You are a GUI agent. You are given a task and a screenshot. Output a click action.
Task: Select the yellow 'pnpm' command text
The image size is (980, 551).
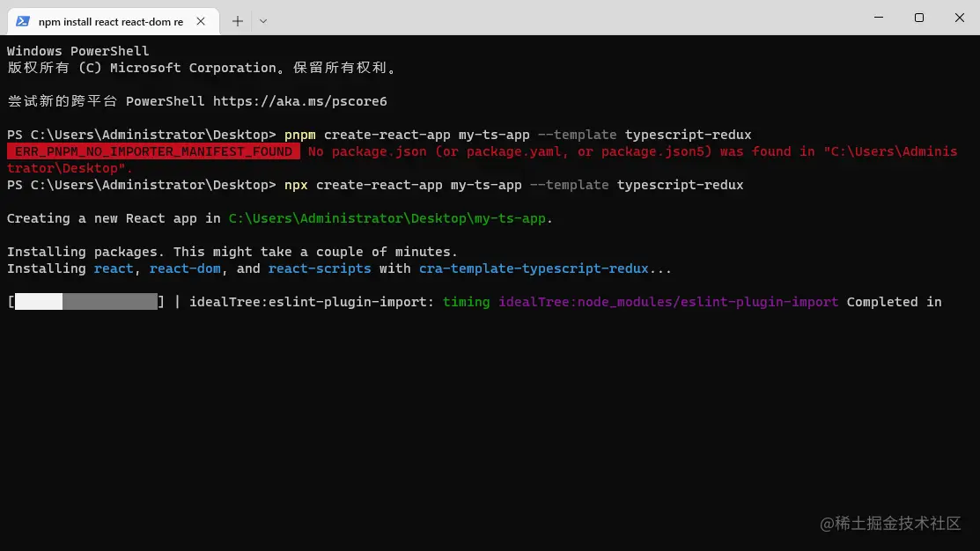coord(298,134)
